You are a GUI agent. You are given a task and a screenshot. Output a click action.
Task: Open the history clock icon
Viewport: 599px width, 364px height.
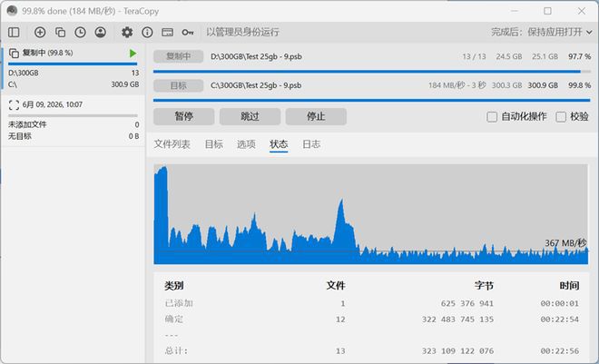80,32
